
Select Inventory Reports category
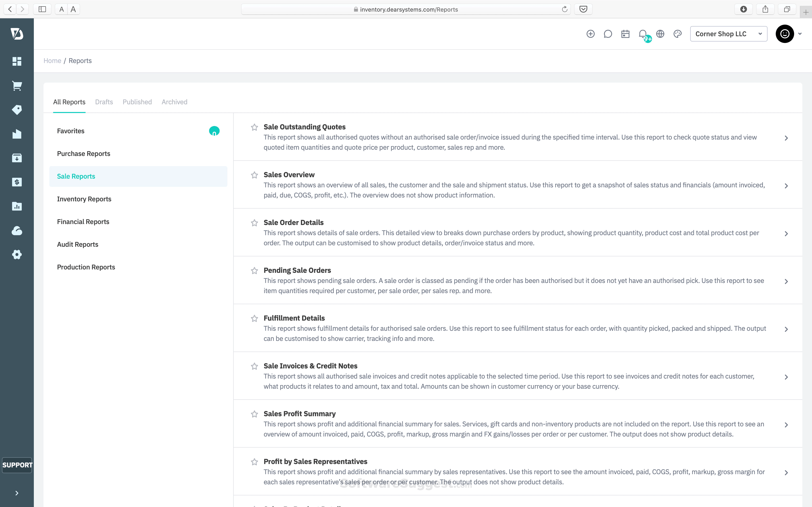coord(84,199)
